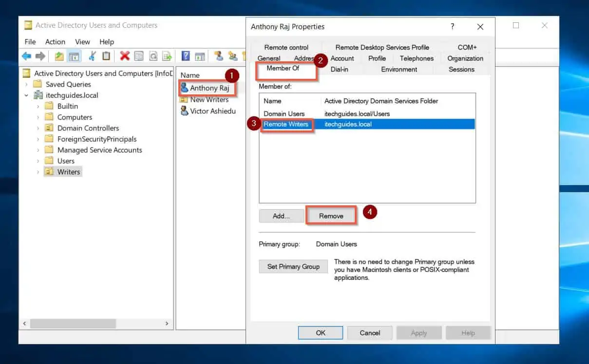Open the Action menu
The image size is (589, 364).
pos(55,42)
